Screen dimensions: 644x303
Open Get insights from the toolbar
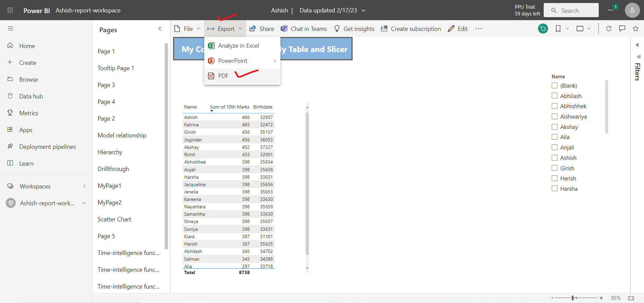(354, 29)
